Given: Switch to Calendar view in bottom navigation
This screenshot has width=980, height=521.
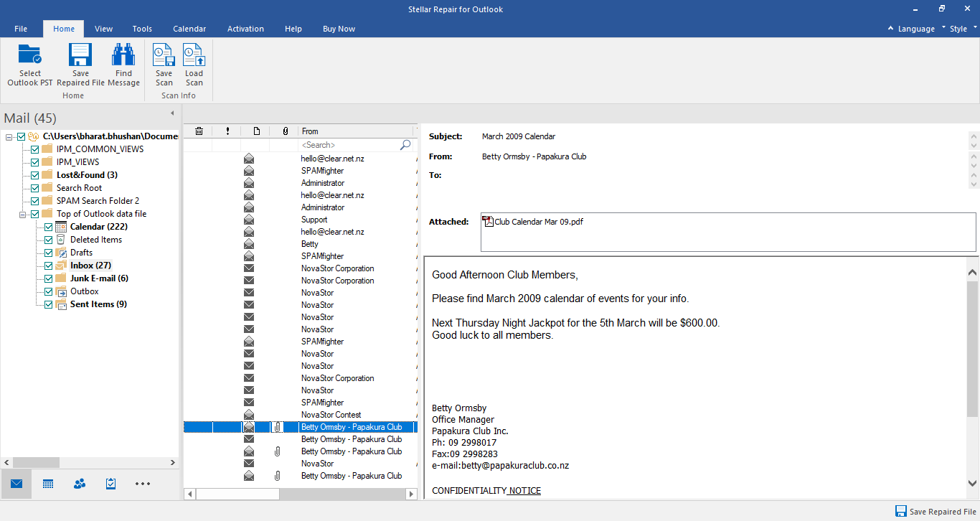Looking at the screenshot, I should coord(48,484).
